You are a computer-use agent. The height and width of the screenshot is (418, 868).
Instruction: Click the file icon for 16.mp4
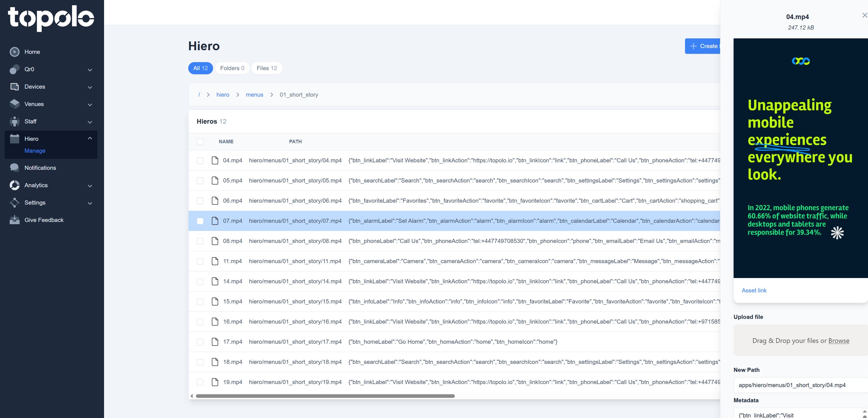click(x=215, y=322)
